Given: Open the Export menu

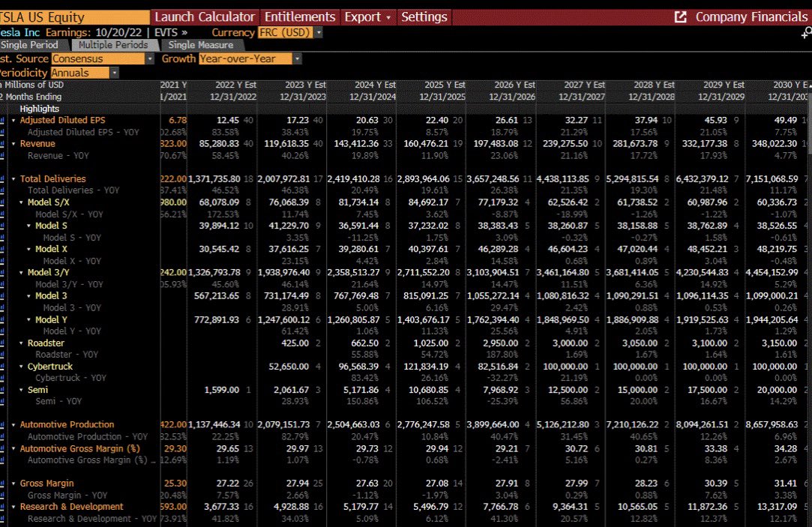Looking at the screenshot, I should tap(367, 17).
